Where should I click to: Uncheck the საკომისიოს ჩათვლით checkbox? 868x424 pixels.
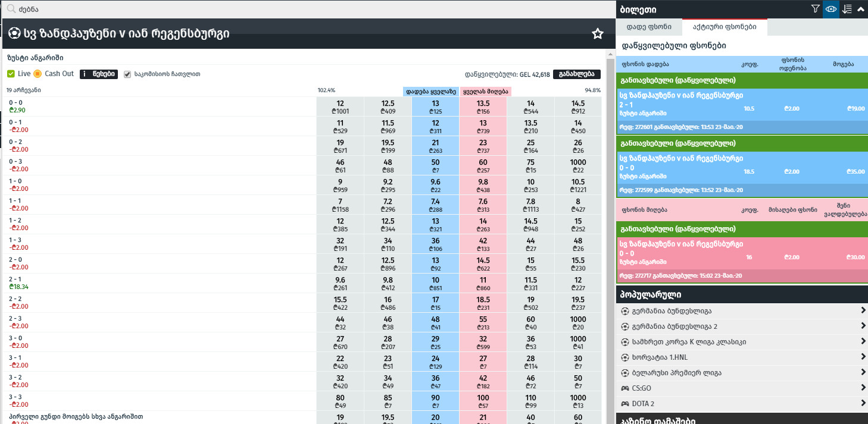click(x=127, y=74)
